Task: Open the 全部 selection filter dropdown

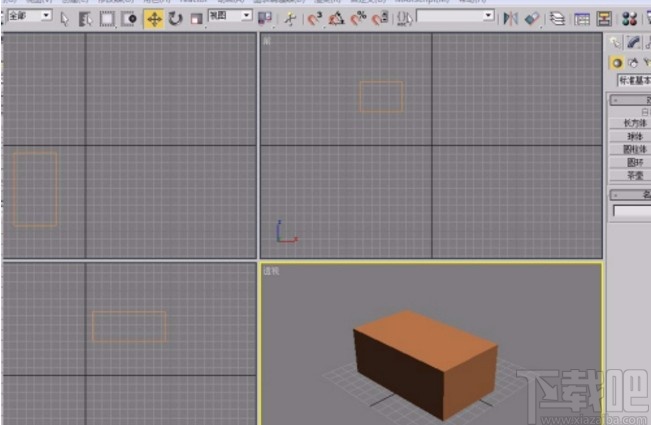Action: (x=30, y=16)
